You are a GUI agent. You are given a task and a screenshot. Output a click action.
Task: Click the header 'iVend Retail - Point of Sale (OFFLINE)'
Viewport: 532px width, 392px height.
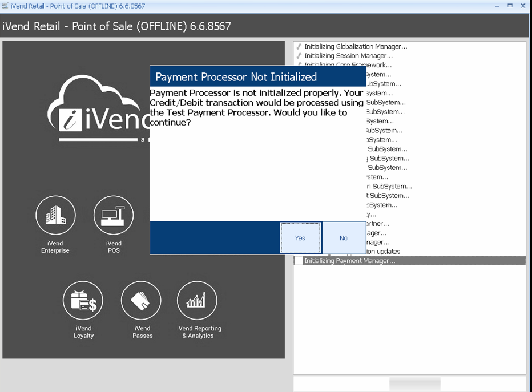click(x=116, y=26)
